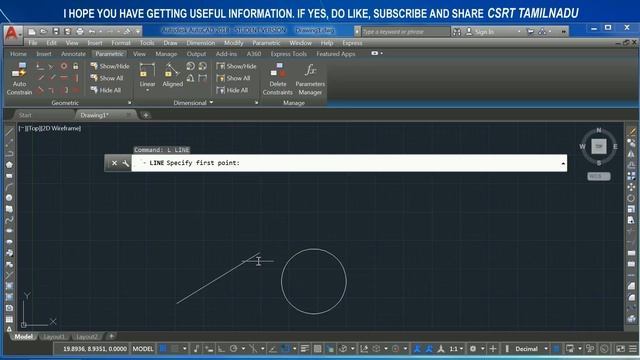Click the coordinates readout 19.8936, 8.9351
The width and height of the screenshot is (640, 360).
click(95, 349)
